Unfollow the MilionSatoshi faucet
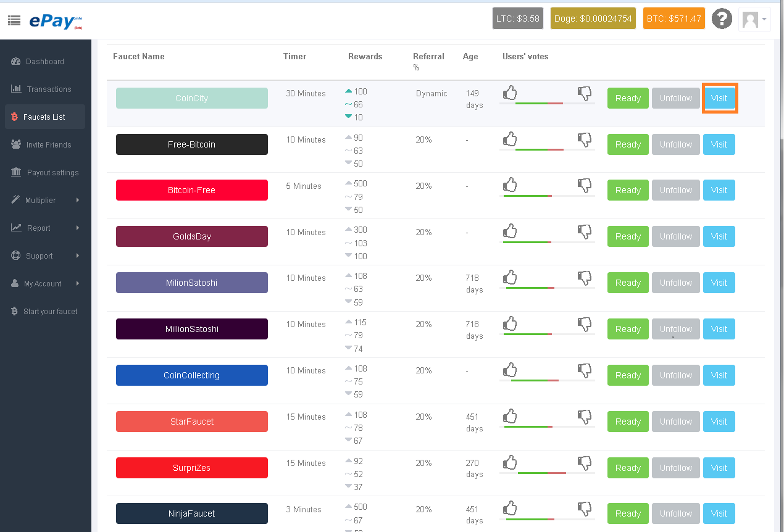This screenshot has width=784, height=532. coord(676,283)
